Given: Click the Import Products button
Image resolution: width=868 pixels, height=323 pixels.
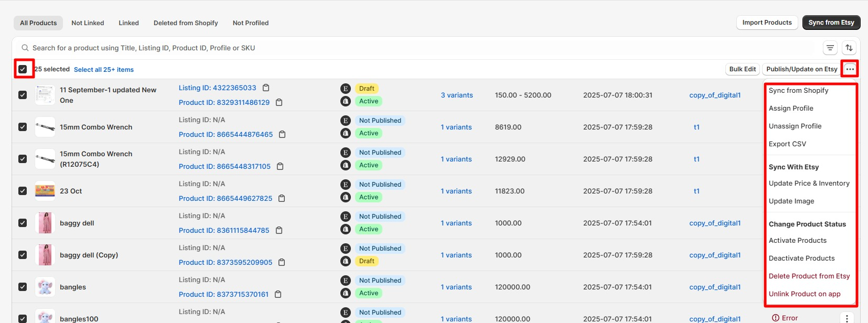Looking at the screenshot, I should point(767,23).
